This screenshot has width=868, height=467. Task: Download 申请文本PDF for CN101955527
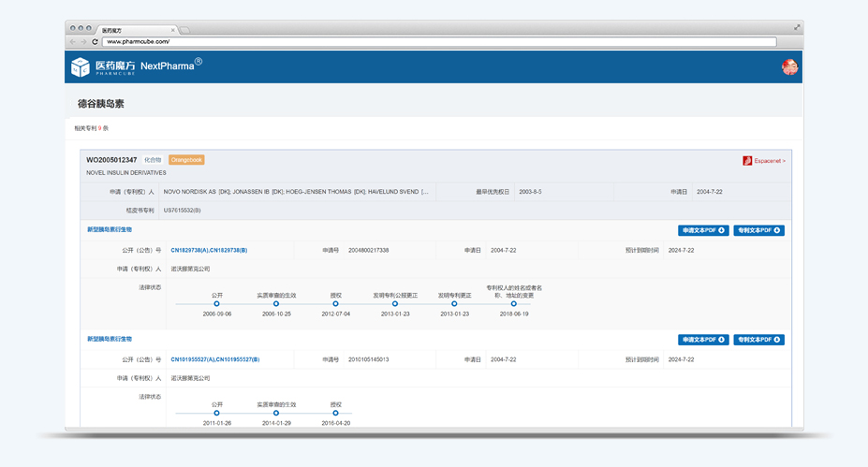pyautogui.click(x=703, y=340)
